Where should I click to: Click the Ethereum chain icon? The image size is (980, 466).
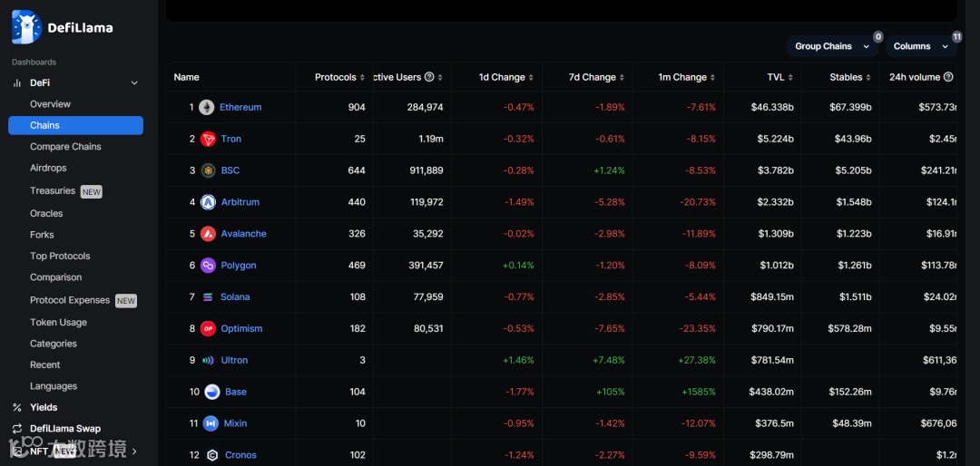click(x=206, y=108)
